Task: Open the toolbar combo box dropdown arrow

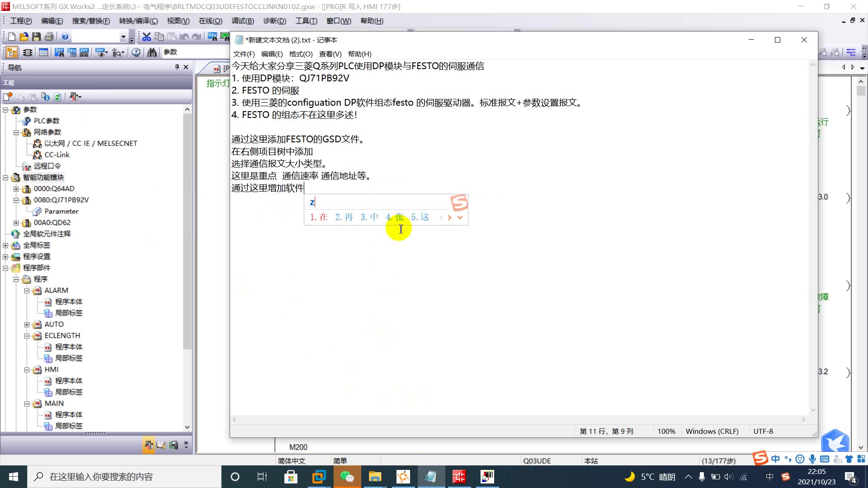Action: (123, 36)
